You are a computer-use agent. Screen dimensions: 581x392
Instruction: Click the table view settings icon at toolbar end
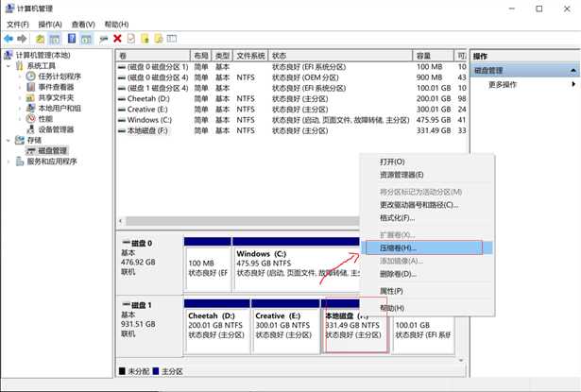pos(172,38)
